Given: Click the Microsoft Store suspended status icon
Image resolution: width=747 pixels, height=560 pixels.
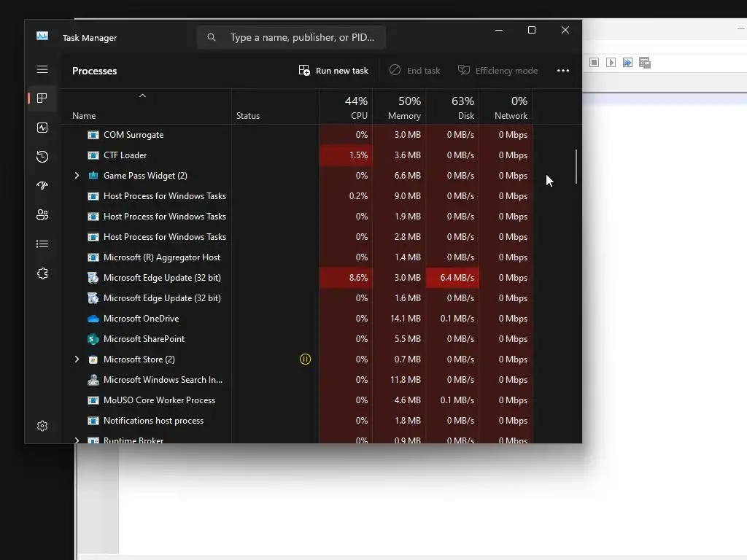Looking at the screenshot, I should (x=306, y=359).
